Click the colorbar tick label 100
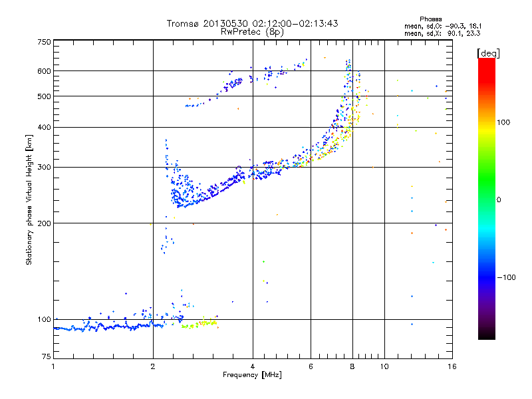This screenshot has width=532, height=399. (503, 122)
